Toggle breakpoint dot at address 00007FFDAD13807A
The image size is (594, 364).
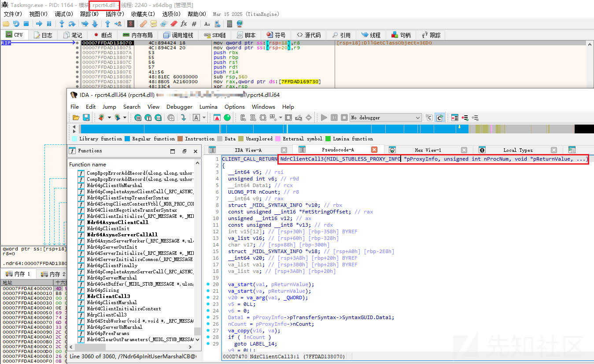click(77, 52)
